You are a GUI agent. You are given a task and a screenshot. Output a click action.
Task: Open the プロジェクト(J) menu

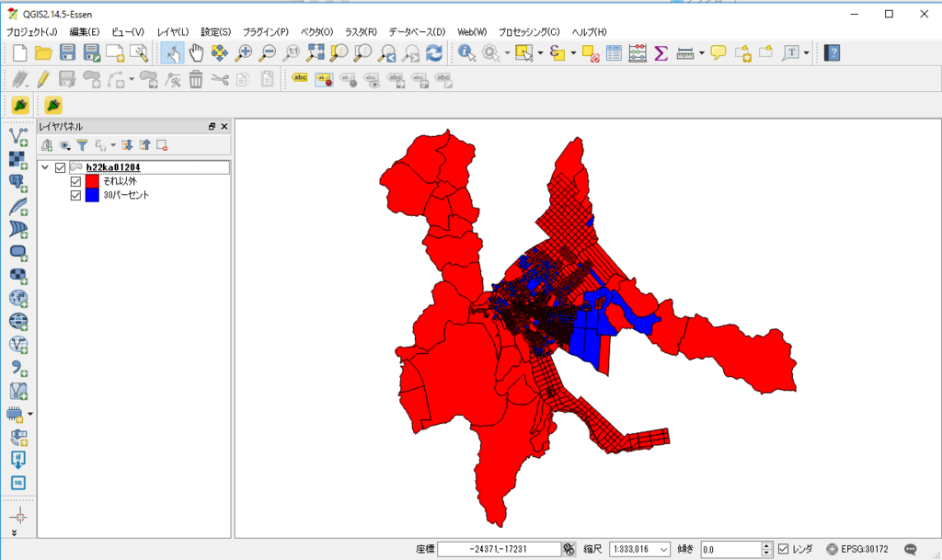coord(32,32)
